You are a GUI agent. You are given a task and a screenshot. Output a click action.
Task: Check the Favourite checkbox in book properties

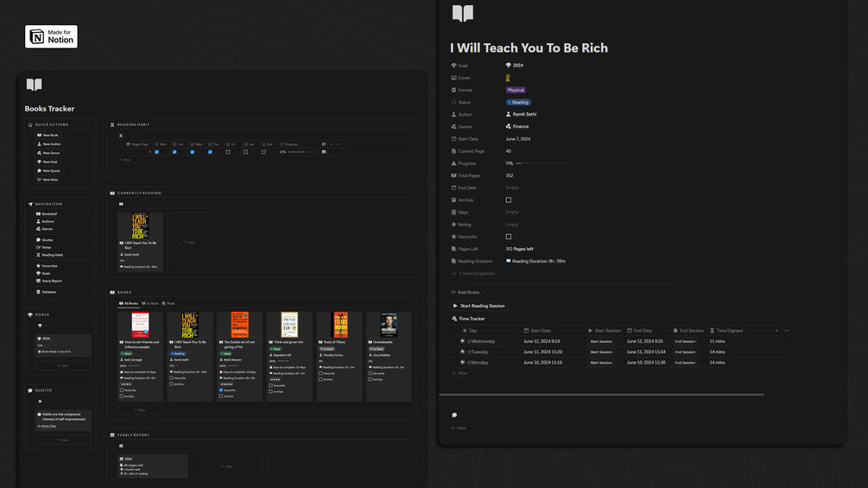click(x=509, y=237)
